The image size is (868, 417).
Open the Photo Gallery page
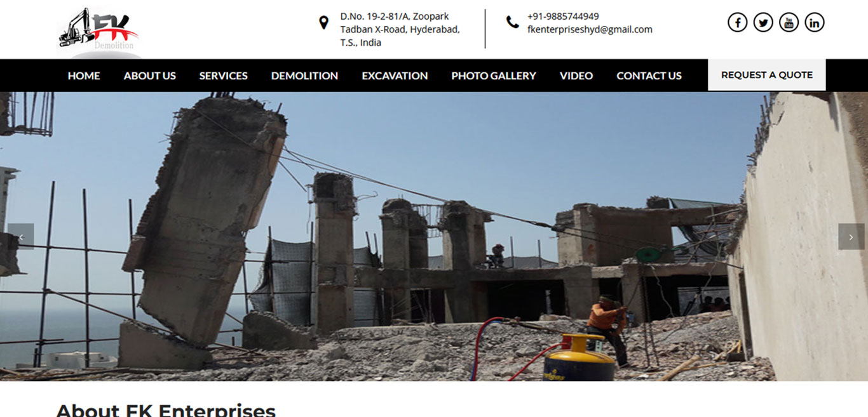pos(494,76)
